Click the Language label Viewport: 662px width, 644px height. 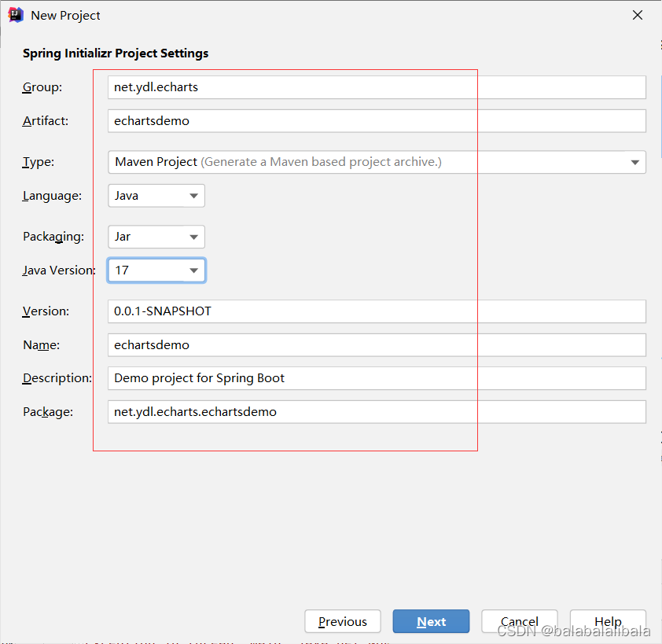[x=52, y=196]
